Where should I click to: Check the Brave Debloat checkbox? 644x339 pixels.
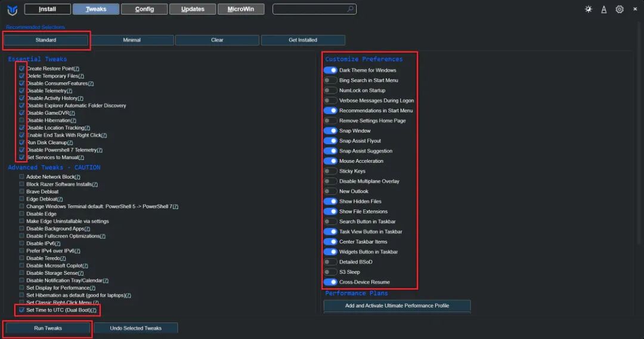pos(21,191)
